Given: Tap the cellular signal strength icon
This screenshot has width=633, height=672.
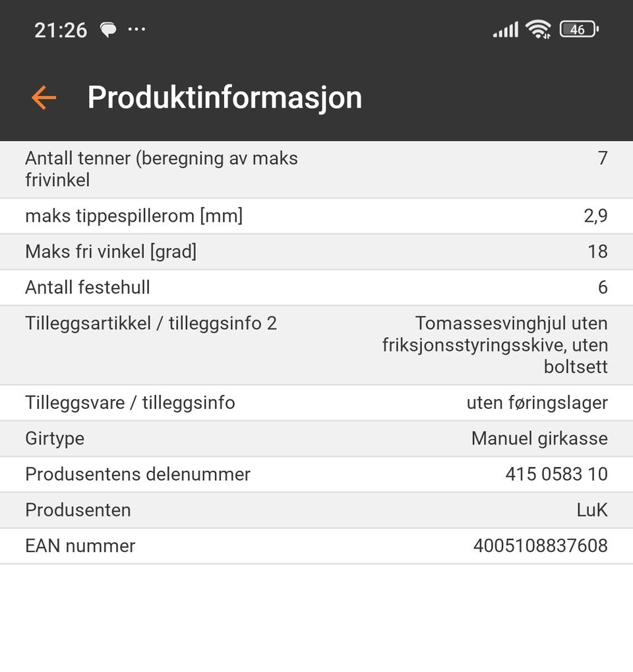Looking at the screenshot, I should [x=505, y=30].
